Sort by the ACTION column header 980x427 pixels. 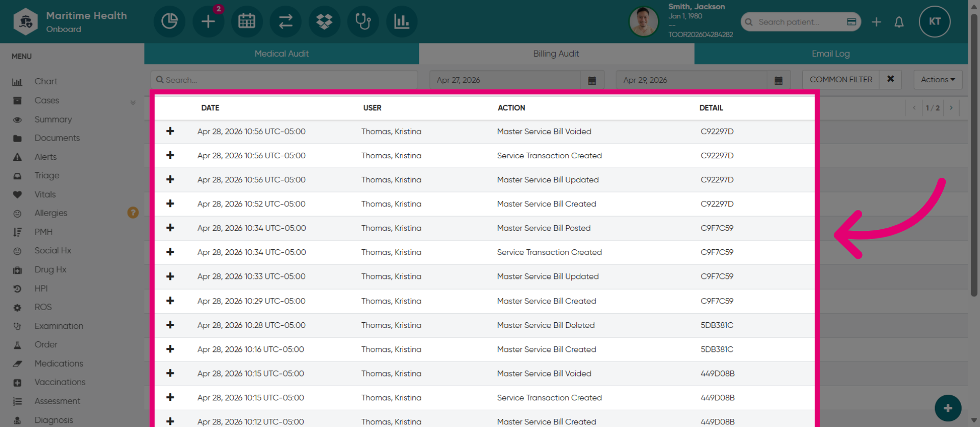click(511, 108)
